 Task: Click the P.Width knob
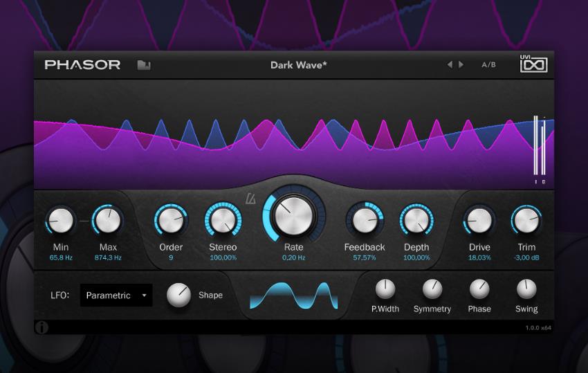pos(385,289)
